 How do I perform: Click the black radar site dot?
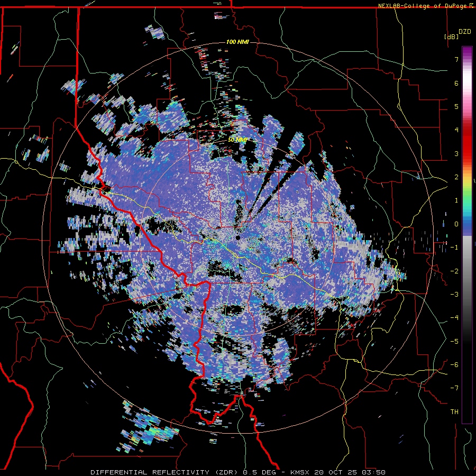coord(238,237)
